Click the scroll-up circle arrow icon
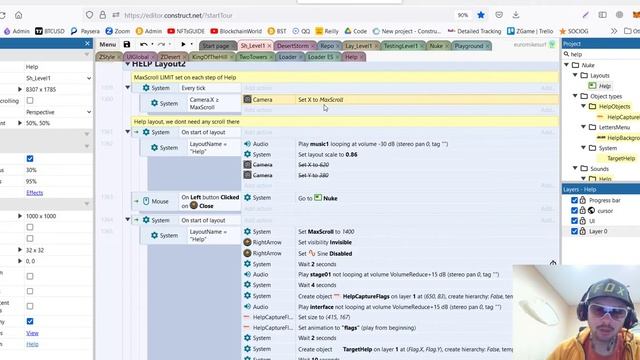Viewport: 640px width, 360px height. 553,263
